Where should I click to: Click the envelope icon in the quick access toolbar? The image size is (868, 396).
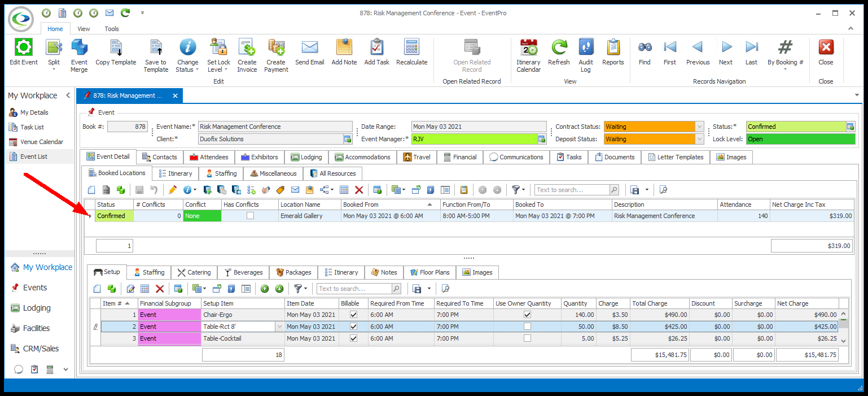tap(109, 12)
